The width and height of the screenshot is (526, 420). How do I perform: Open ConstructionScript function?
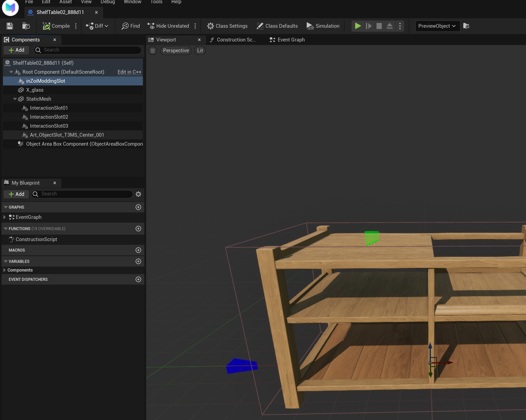tap(73, 239)
